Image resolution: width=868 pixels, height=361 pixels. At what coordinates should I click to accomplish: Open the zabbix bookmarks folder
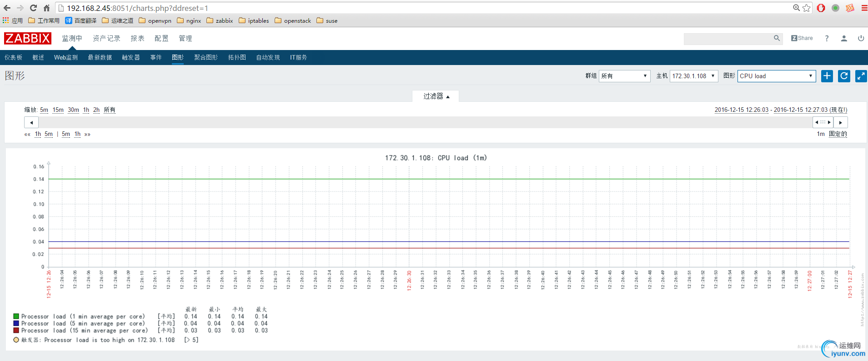(220, 20)
